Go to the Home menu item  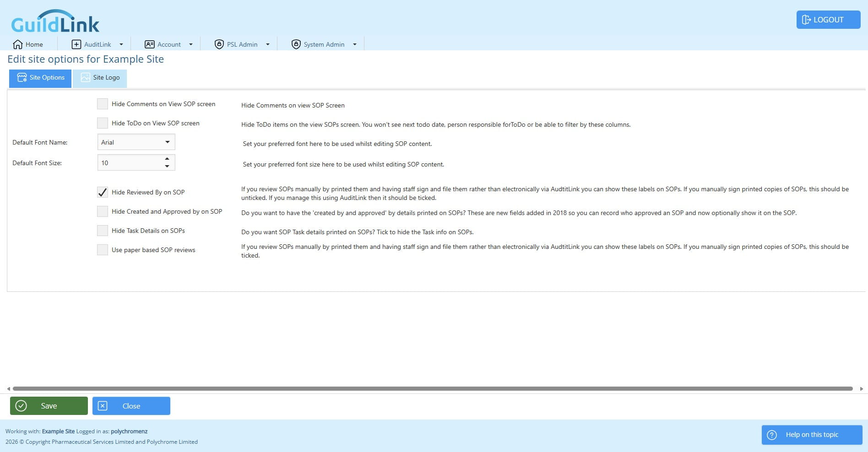[x=28, y=44]
